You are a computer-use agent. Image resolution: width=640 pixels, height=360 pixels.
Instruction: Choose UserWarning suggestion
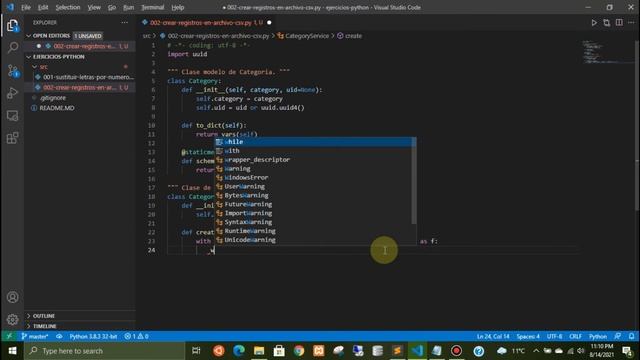tap(313, 187)
